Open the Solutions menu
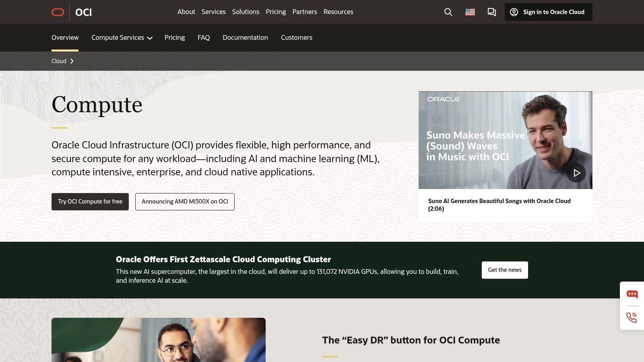 coord(246,12)
